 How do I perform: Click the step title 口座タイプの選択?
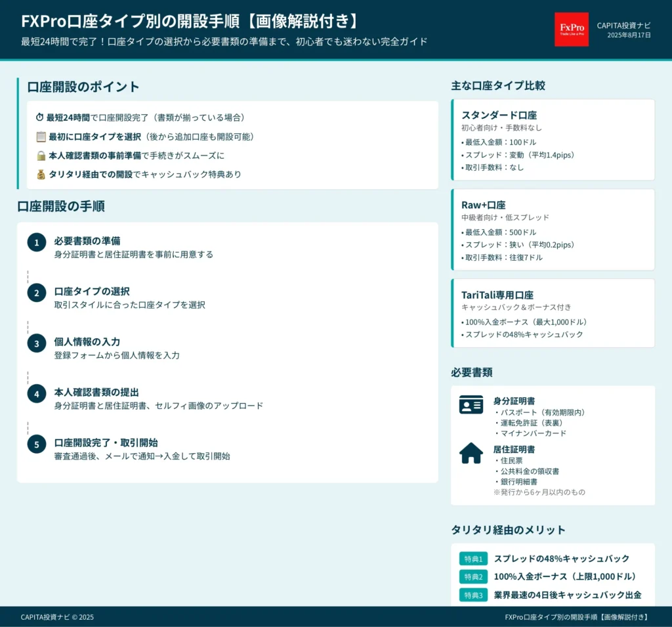tap(92, 292)
